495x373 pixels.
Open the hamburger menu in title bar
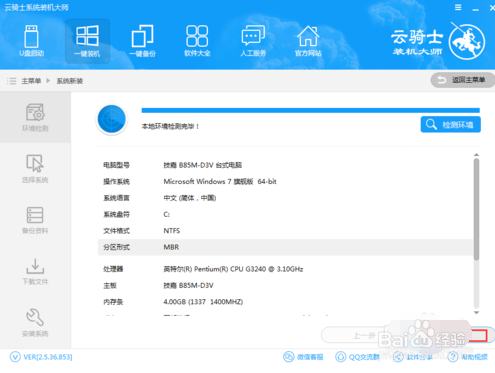pos(458,7)
